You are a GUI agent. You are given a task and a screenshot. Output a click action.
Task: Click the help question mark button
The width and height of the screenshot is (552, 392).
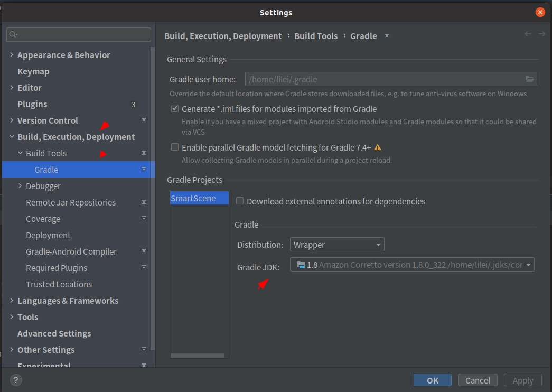click(x=16, y=380)
